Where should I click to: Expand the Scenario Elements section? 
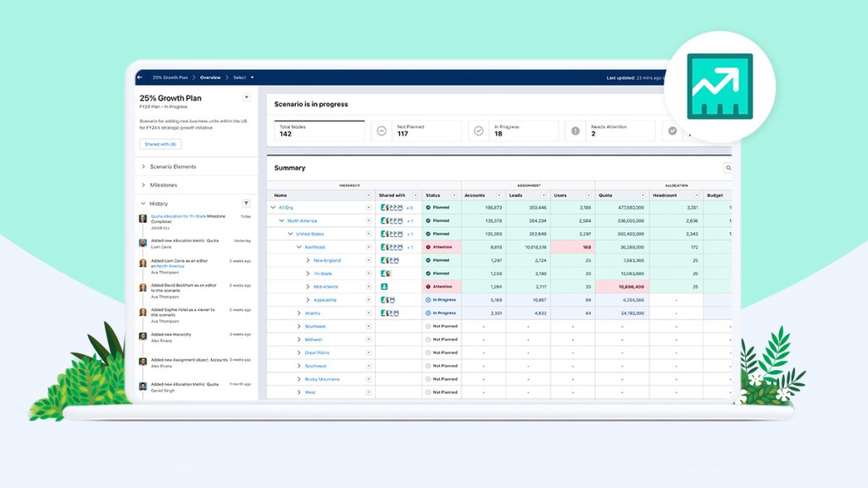pyautogui.click(x=143, y=167)
